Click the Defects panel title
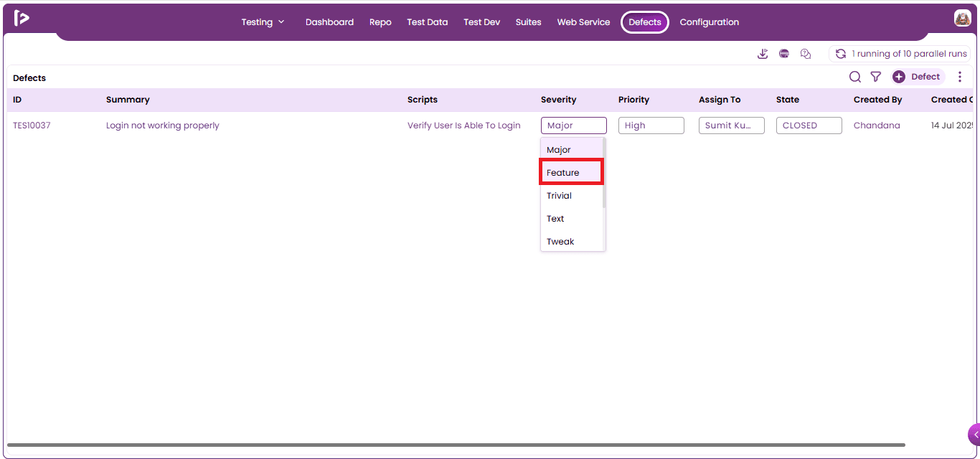 [x=29, y=78]
